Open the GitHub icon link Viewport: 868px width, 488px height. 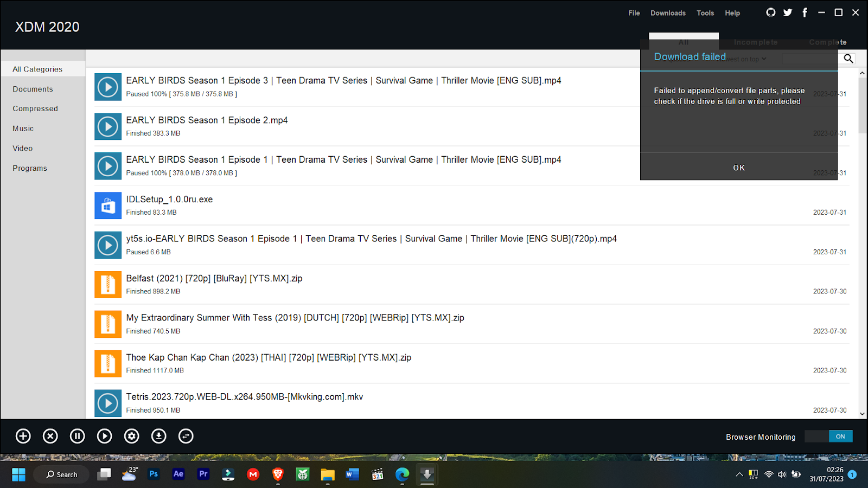(771, 12)
